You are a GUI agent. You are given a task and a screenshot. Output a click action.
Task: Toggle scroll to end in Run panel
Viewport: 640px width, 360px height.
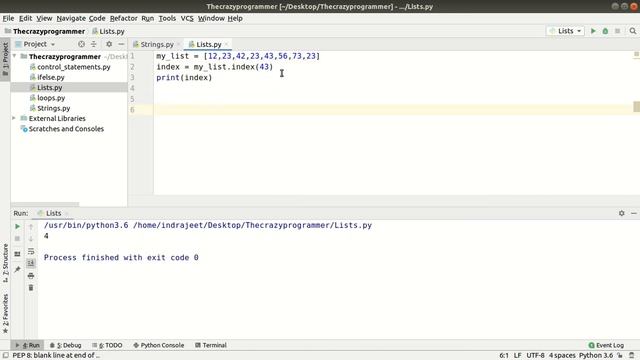(x=31, y=263)
